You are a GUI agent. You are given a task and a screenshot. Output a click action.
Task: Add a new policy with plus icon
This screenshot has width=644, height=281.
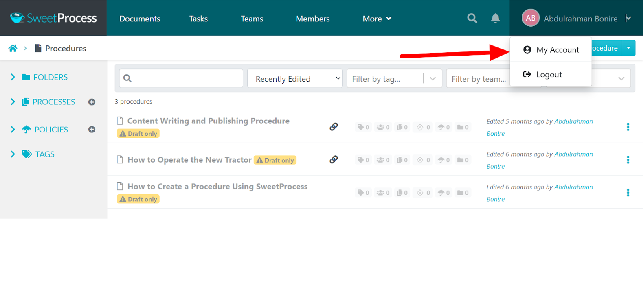[x=92, y=129]
